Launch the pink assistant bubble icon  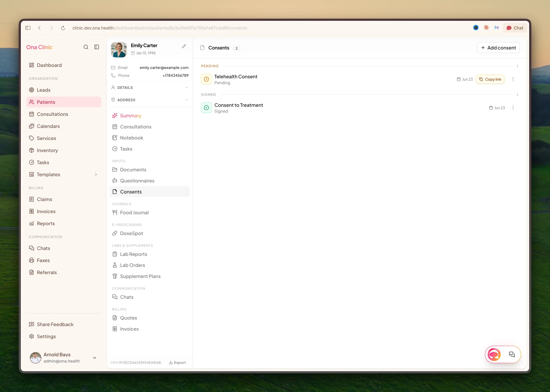494,354
